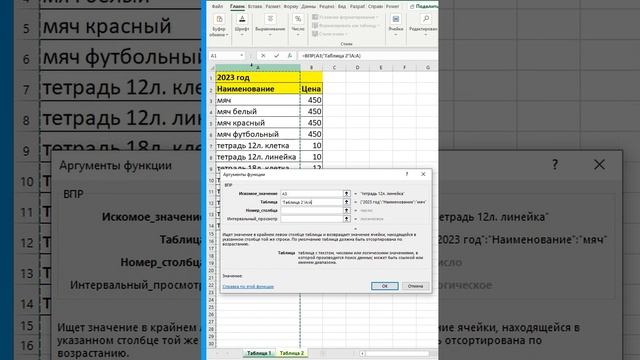Collapse dialog via Интервальный_просмотр range picker
This screenshot has height=360, width=640.
click(347, 219)
